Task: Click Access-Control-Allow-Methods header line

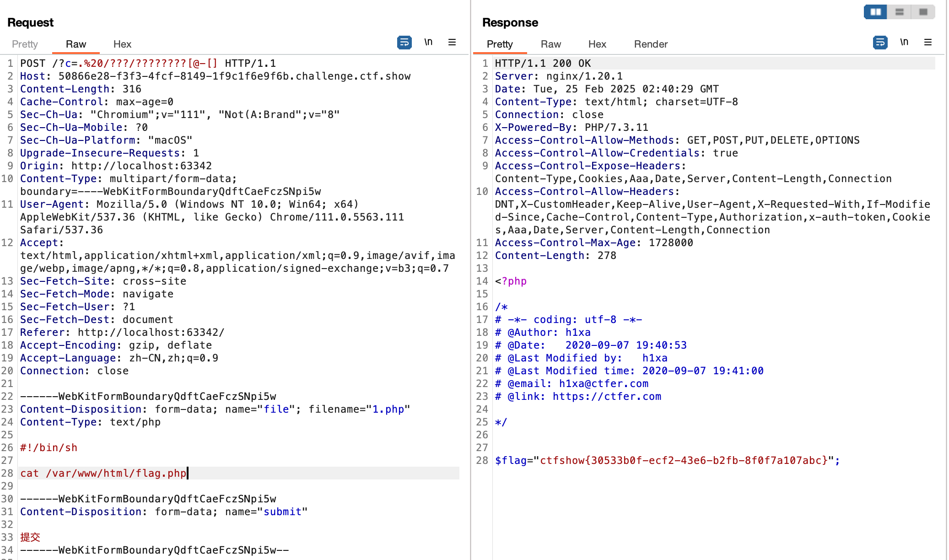Action: point(677,140)
